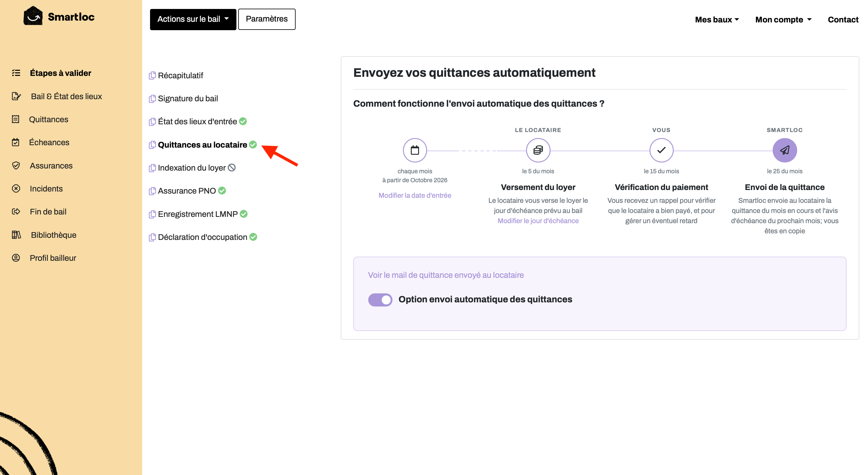Image resolution: width=868 pixels, height=475 pixels.
Task: Open the Actions sur le bail dropdown
Action: 193,19
